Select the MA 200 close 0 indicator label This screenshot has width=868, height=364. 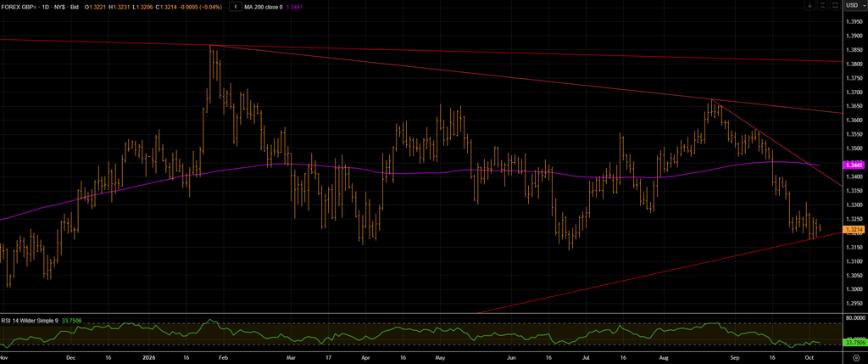coord(264,6)
